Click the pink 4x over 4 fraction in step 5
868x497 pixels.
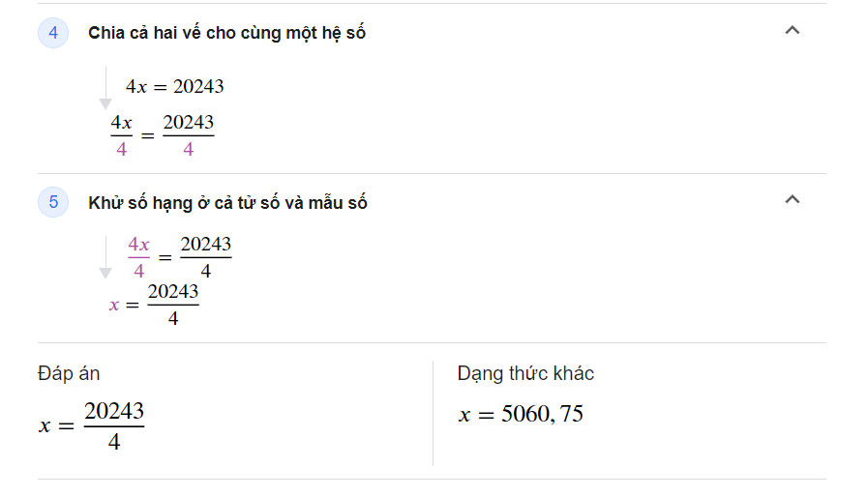point(139,257)
